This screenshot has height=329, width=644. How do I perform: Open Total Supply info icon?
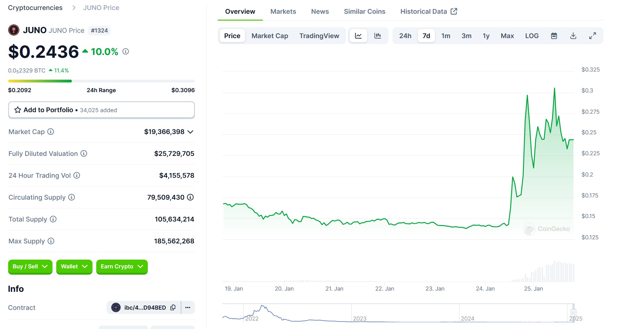53,219
